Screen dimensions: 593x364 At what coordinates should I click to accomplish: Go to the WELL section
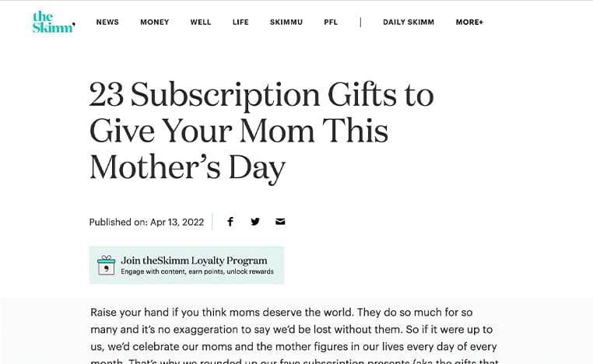[x=201, y=23]
